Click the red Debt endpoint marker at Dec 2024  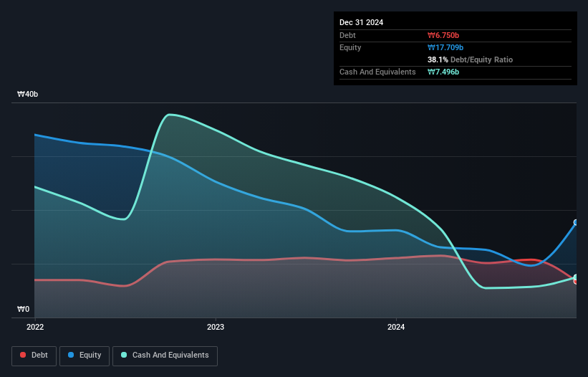point(576,281)
